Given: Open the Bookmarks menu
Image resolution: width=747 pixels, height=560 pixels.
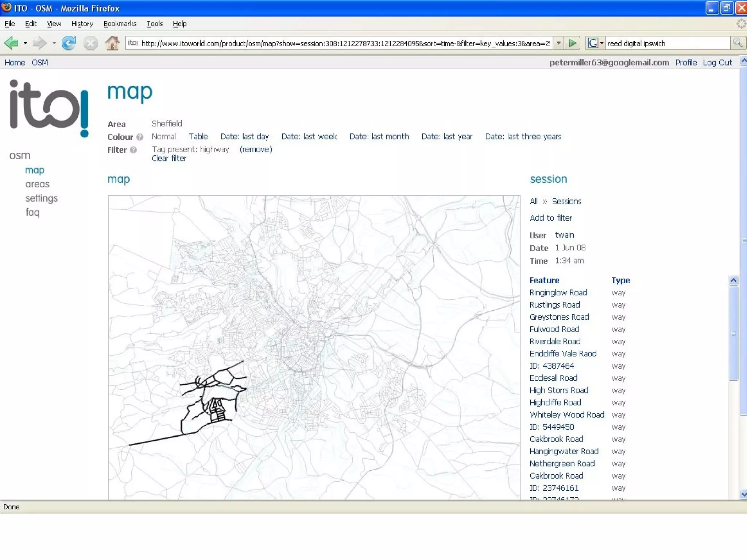Looking at the screenshot, I should [120, 24].
